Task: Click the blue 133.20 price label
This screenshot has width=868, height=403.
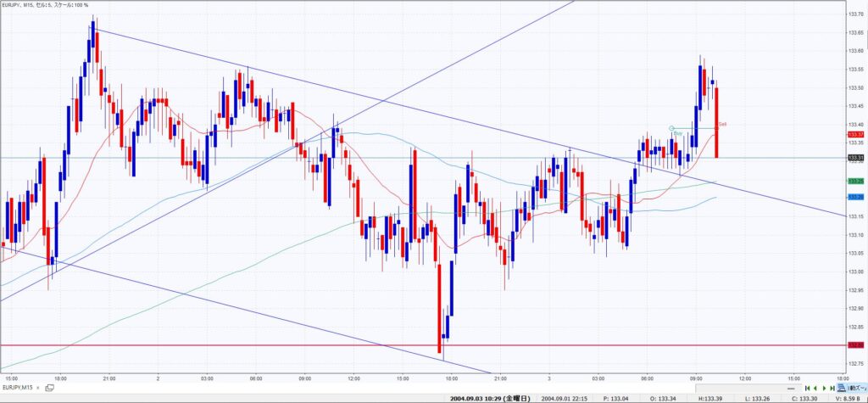Action: click(x=855, y=197)
